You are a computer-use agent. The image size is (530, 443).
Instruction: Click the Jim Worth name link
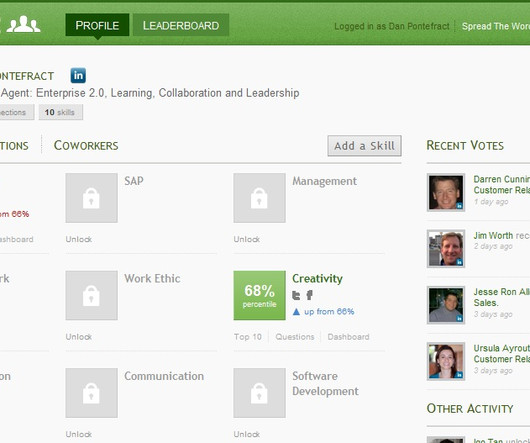(x=493, y=236)
